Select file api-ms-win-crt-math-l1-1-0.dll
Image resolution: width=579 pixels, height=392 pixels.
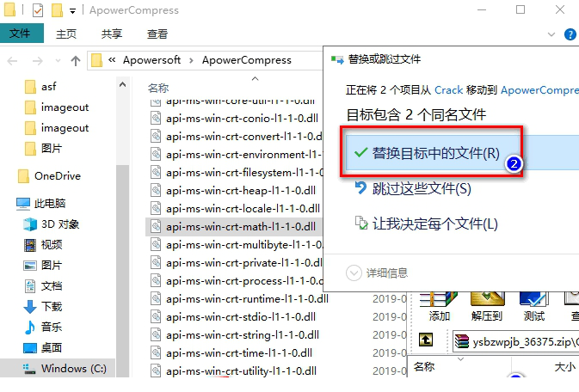coord(233,227)
